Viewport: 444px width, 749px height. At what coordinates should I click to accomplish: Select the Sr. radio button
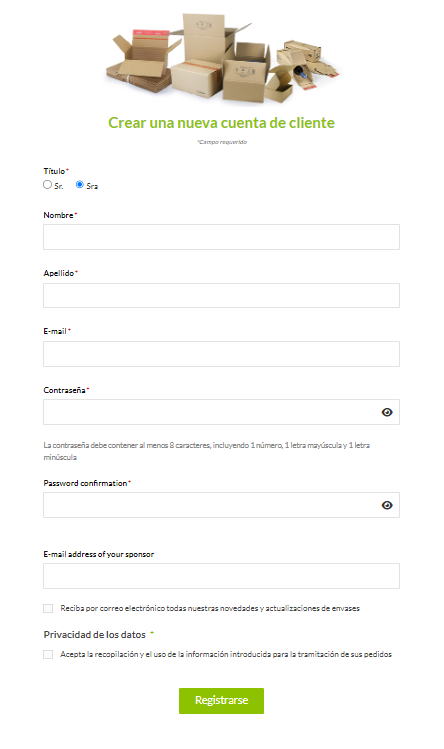pos(47,184)
